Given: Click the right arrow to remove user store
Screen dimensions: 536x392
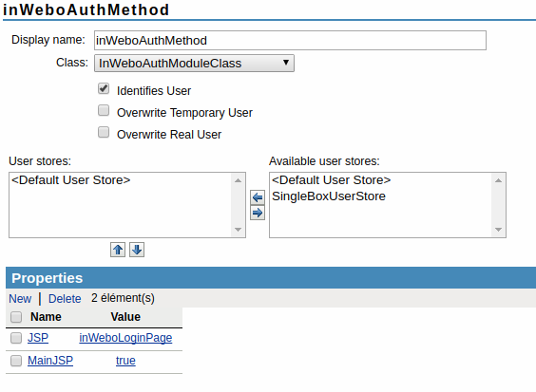Looking at the screenshot, I should click(x=258, y=213).
